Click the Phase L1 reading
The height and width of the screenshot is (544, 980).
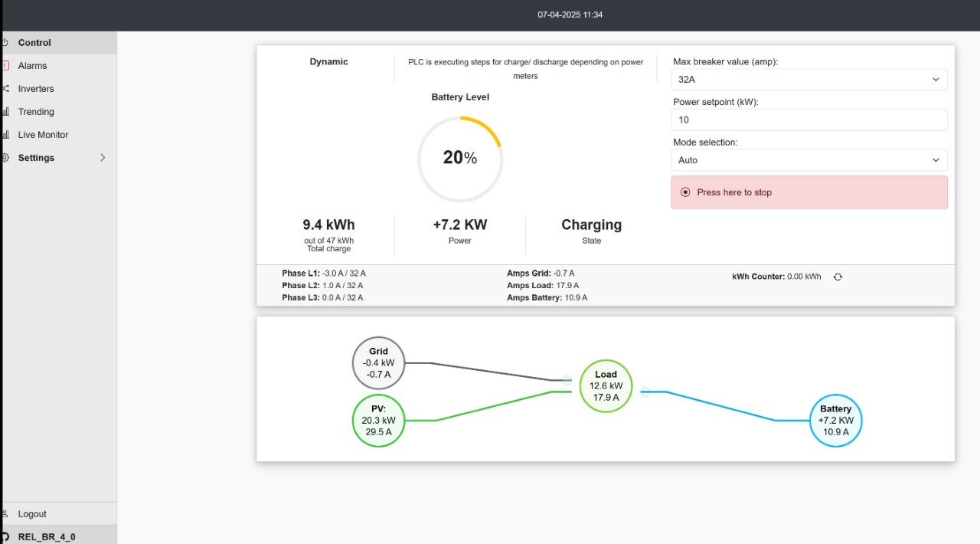(x=323, y=274)
